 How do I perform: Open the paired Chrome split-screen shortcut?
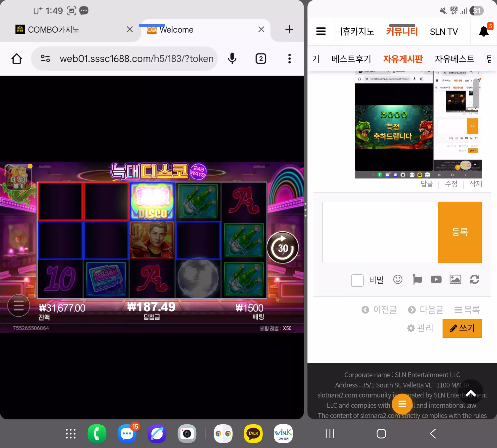(x=223, y=434)
